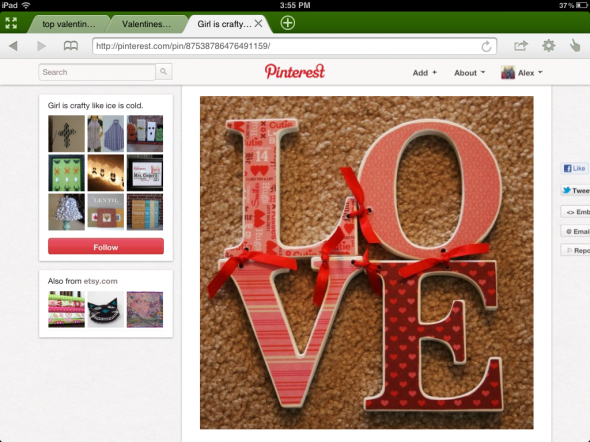Open browser settings gear
Viewport: 590px width, 442px height.
point(549,46)
